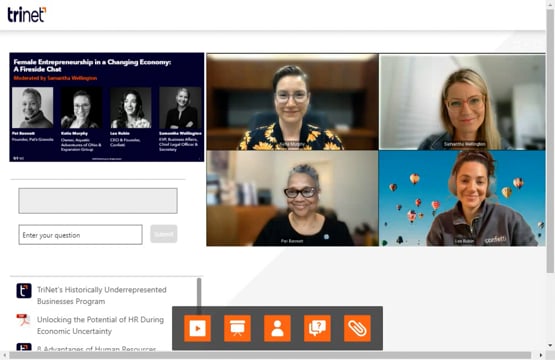Open the slides presentation icon in dock

click(237, 328)
